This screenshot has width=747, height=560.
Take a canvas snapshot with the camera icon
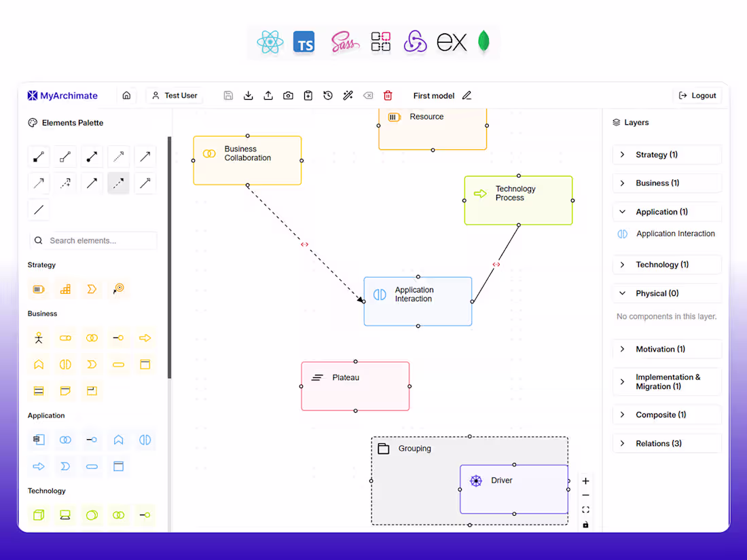[288, 95]
